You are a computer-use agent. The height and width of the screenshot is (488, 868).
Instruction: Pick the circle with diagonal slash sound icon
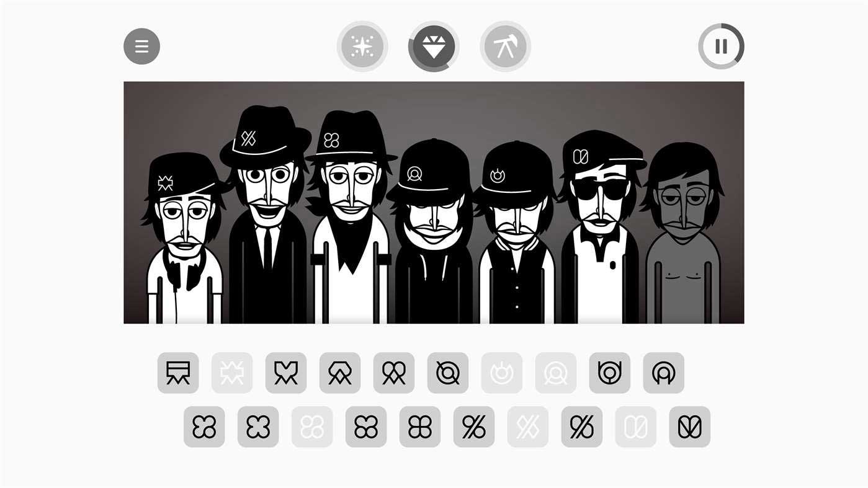[x=448, y=373]
